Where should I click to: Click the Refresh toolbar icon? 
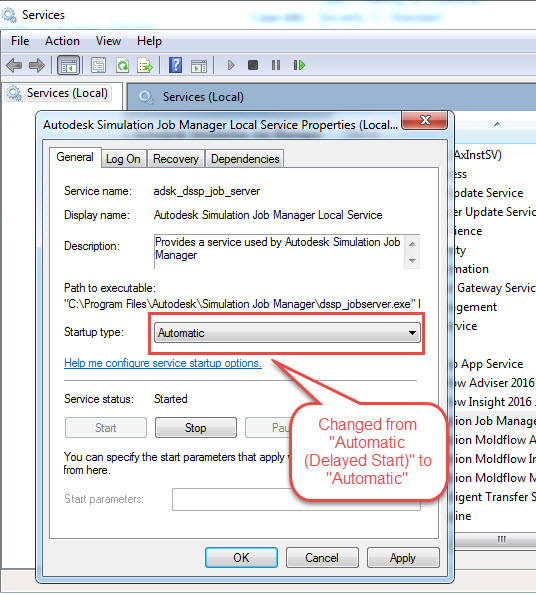tap(122, 65)
